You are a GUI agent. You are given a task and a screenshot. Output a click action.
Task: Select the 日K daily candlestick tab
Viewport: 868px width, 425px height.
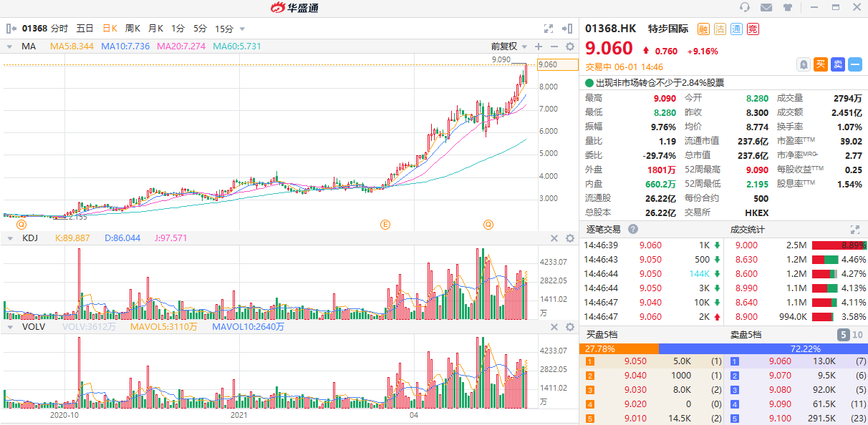110,29
